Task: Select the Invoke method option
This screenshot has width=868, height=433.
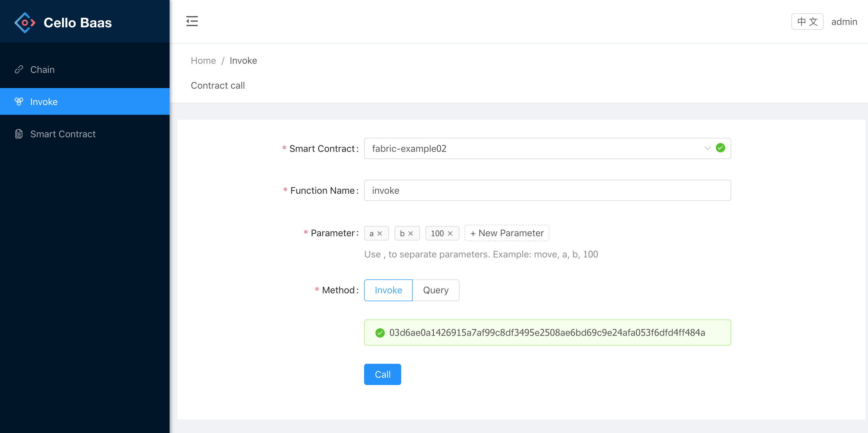Action: pos(388,290)
